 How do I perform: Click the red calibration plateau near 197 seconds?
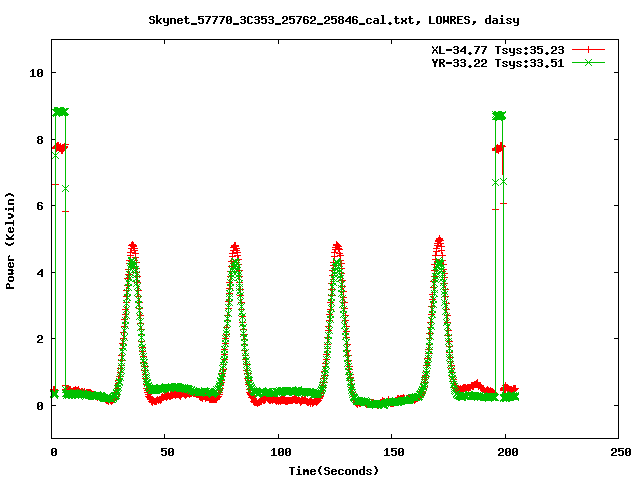coord(499,148)
